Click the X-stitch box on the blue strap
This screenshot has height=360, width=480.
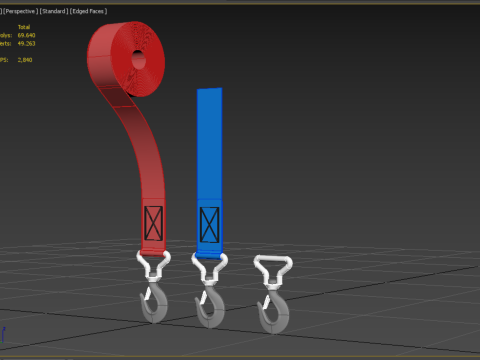210,225
